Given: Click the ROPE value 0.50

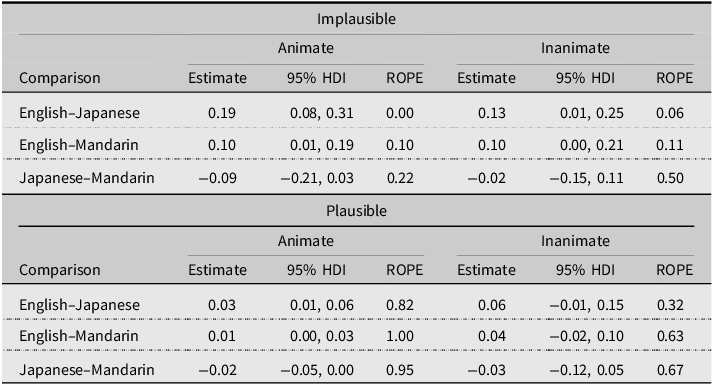Looking at the screenshot, I should pos(670,178).
